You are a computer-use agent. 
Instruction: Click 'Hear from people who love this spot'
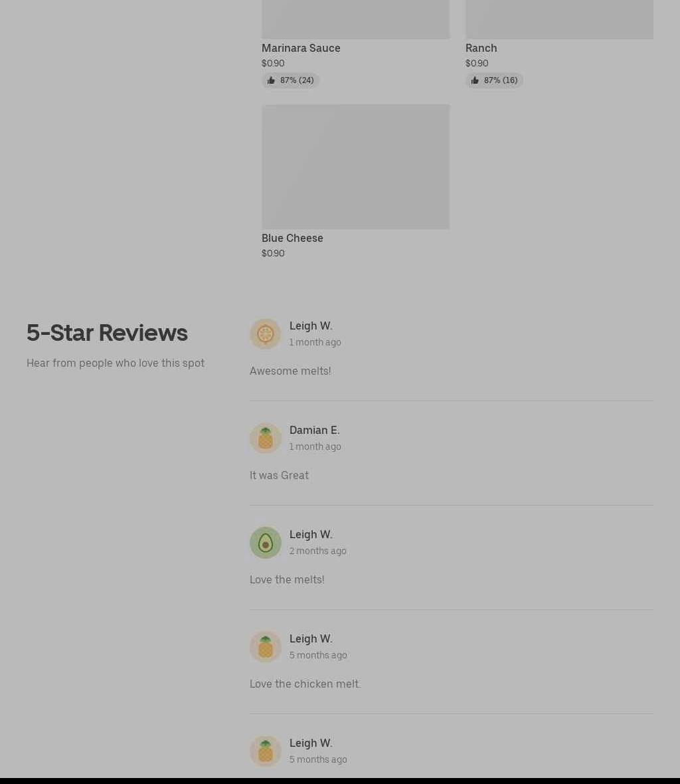pyautogui.click(x=116, y=363)
